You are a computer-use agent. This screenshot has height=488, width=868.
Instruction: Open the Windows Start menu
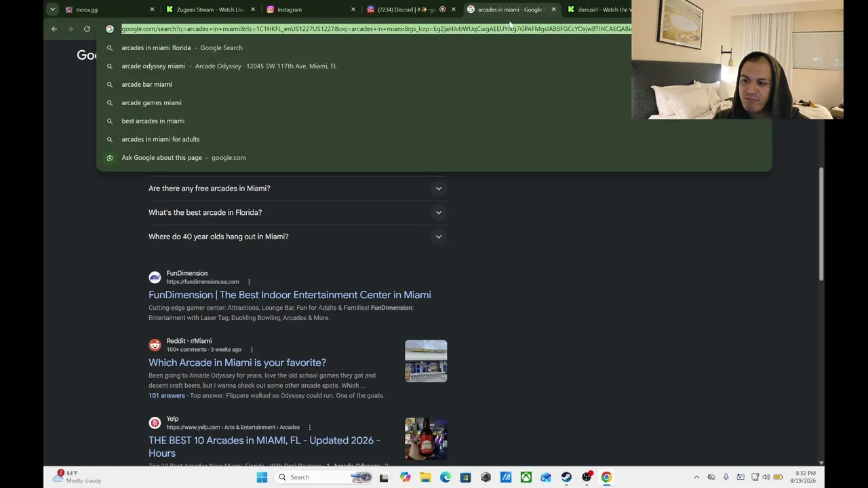pos(262,477)
